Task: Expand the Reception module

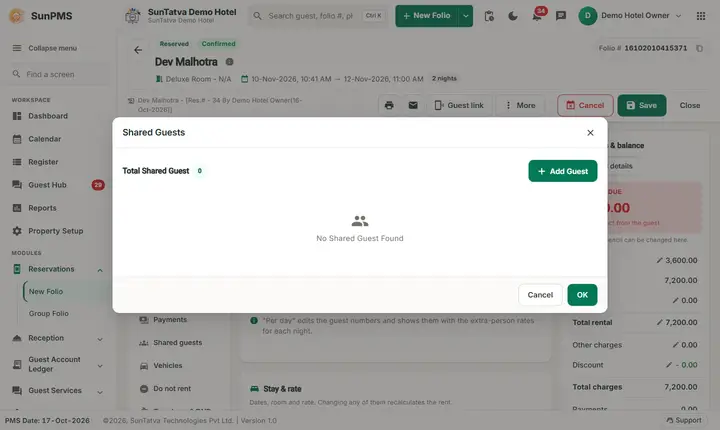Action: tap(100, 339)
